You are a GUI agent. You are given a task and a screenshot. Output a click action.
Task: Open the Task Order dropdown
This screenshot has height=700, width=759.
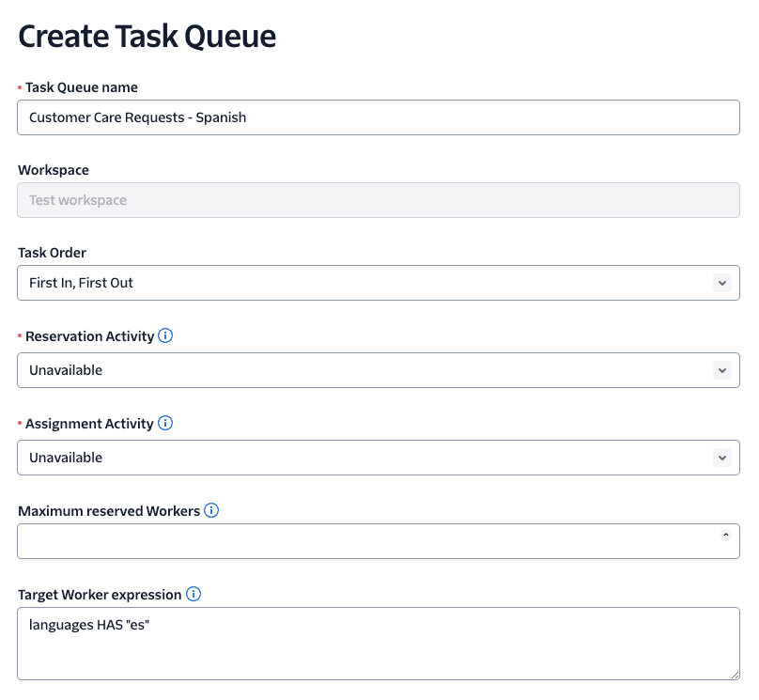pos(376,282)
